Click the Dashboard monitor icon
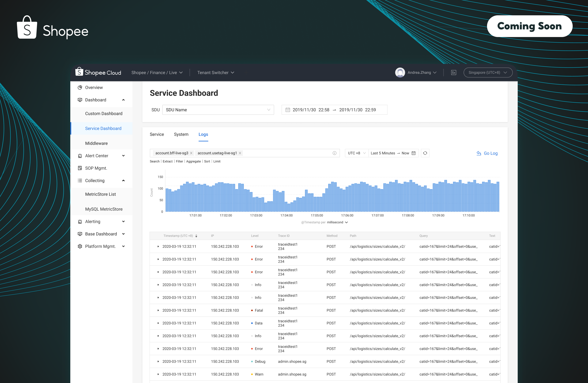Image resolution: width=588 pixels, height=383 pixels. [x=80, y=100]
